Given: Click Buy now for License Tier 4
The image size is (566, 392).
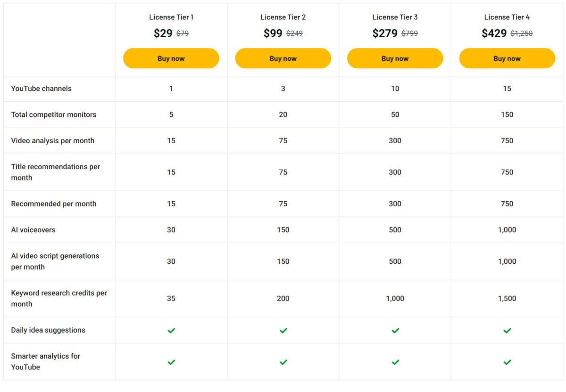Looking at the screenshot, I should 507,58.
